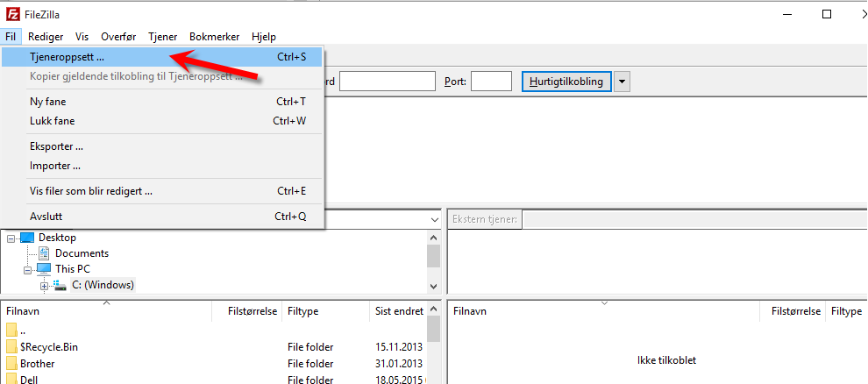The width and height of the screenshot is (868, 384).
Task: Focus the password input field
Action: click(388, 82)
